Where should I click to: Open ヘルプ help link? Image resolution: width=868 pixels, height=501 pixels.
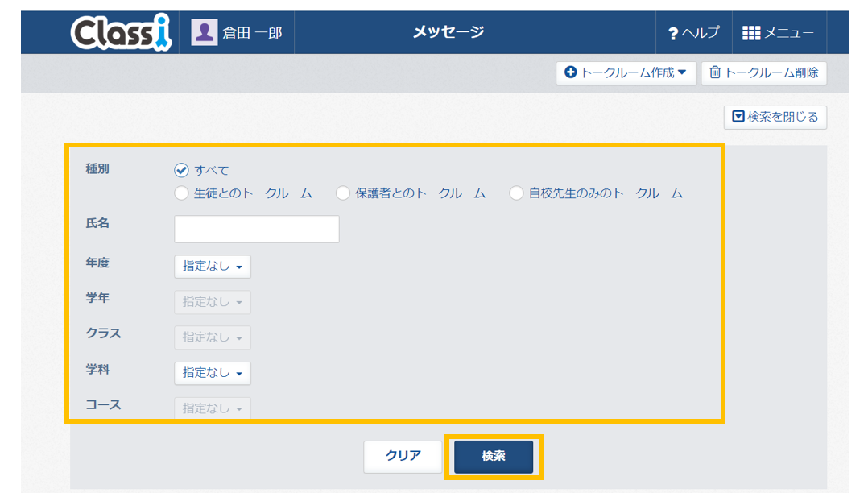point(693,33)
